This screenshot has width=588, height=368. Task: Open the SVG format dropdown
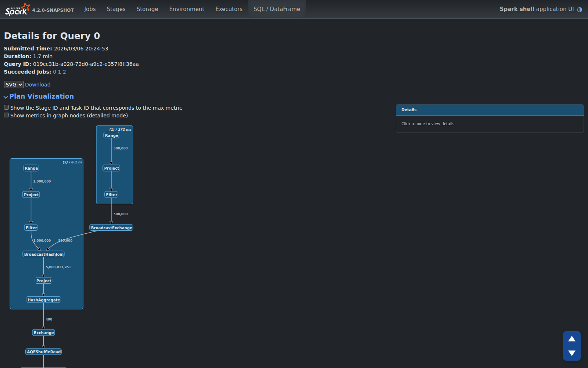coord(14,85)
